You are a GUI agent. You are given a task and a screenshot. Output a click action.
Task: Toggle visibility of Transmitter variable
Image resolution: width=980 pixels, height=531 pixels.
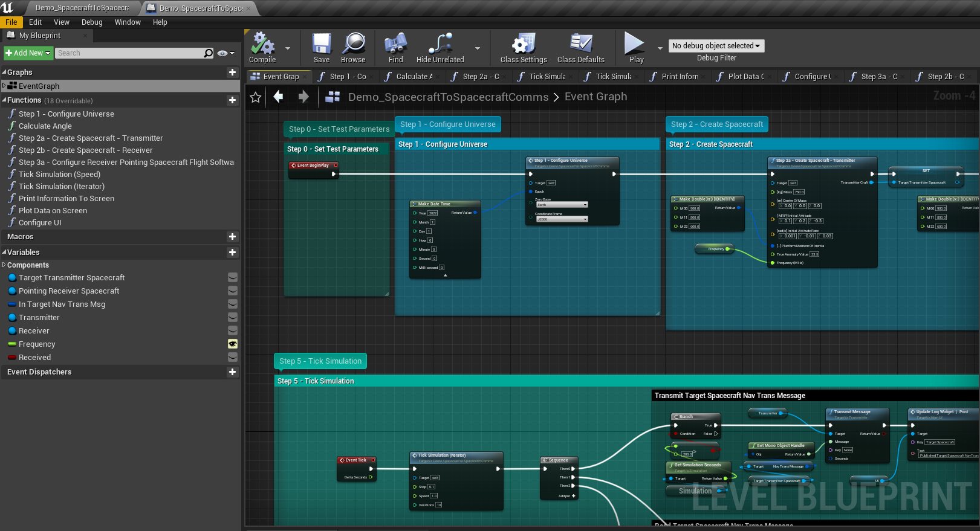coord(233,317)
